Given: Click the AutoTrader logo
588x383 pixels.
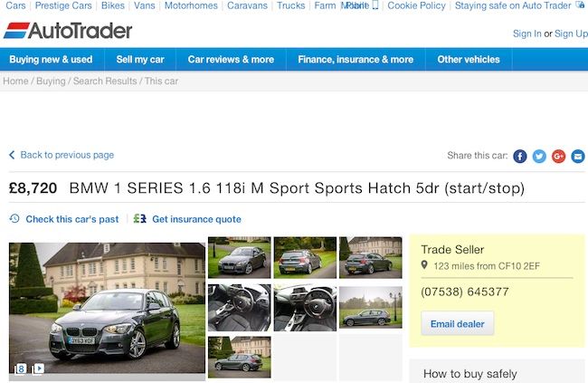Looking at the screenshot, I should [x=68, y=31].
